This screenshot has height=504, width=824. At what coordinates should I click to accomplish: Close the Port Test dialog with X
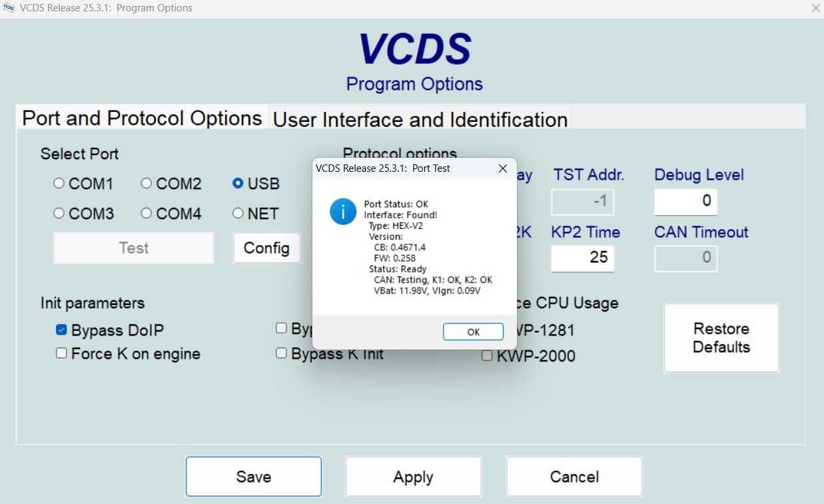tap(503, 168)
